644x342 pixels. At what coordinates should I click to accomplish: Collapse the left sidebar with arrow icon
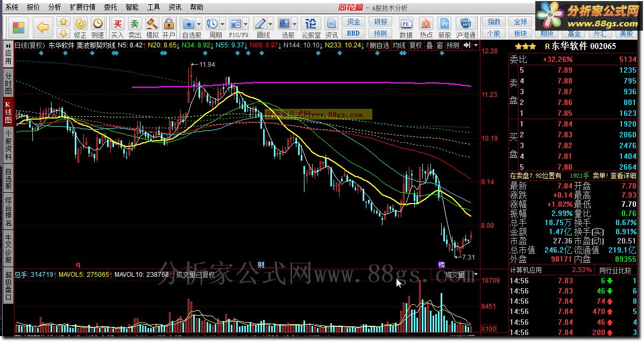8,45
